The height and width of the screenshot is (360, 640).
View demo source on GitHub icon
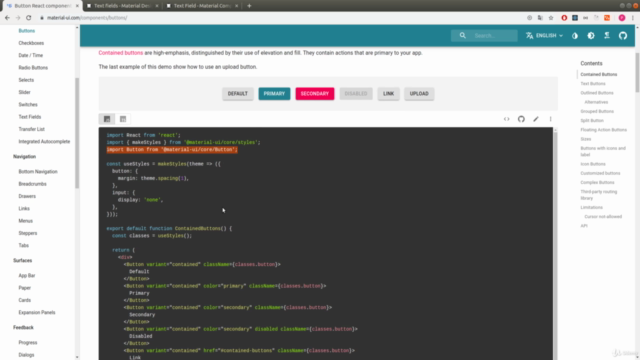click(x=521, y=119)
